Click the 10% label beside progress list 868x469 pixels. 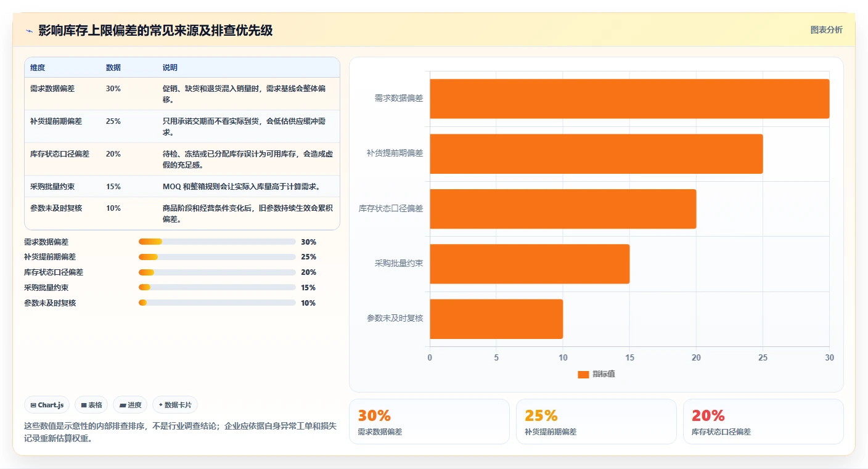point(308,303)
